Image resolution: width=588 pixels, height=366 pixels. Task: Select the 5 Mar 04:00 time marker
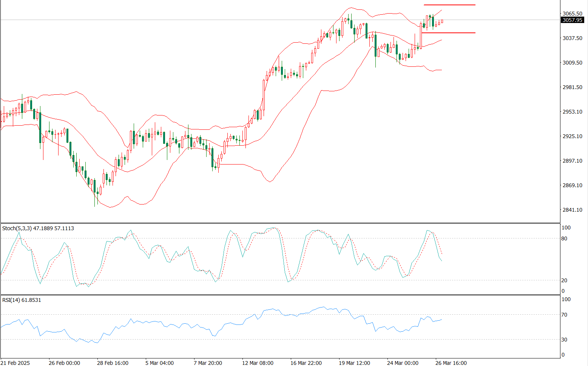[x=160, y=363]
